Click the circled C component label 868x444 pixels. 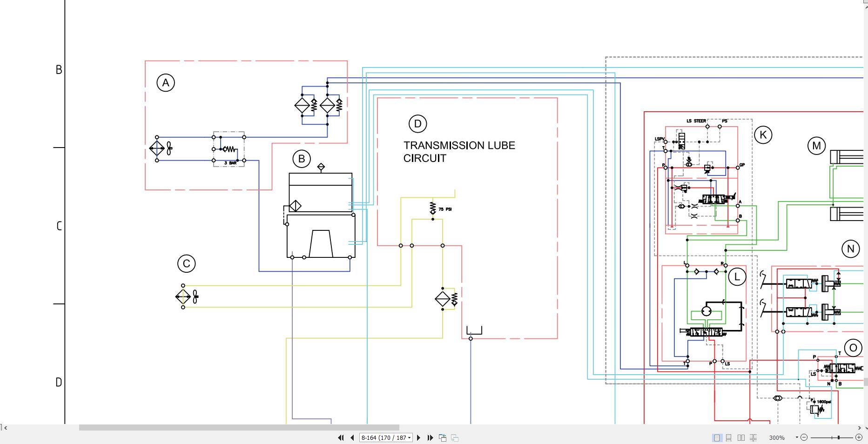click(x=187, y=263)
